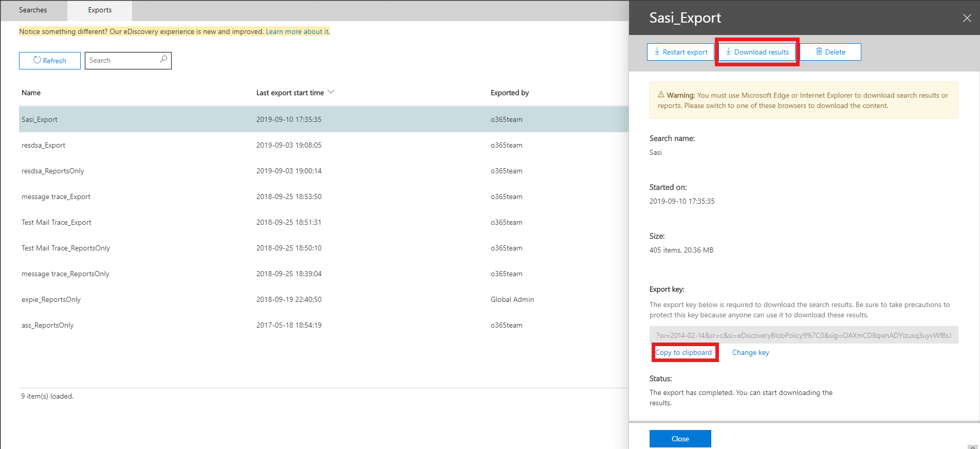Select the expie_ReportsOnly export

(51, 300)
